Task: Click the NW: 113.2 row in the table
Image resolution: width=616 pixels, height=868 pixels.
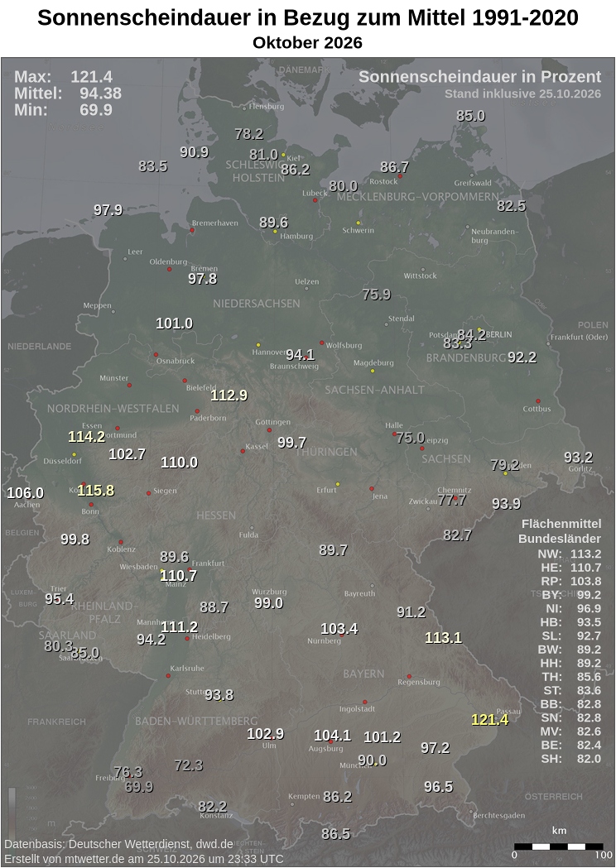Action: coord(570,554)
